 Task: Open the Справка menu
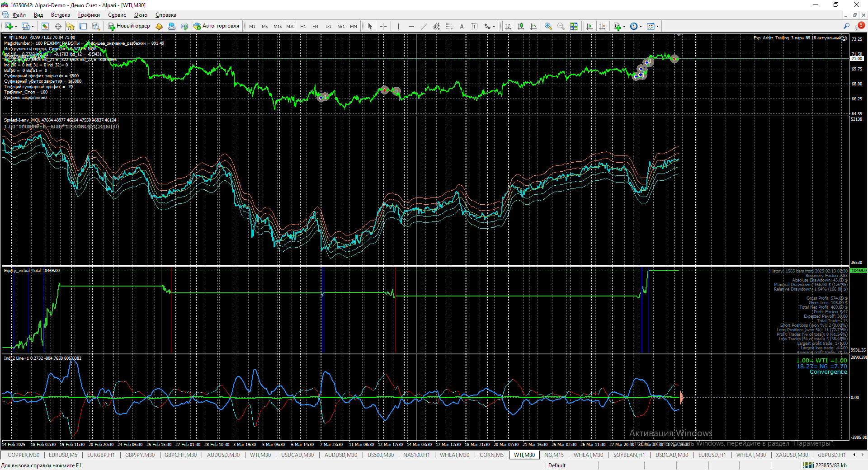tap(166, 15)
